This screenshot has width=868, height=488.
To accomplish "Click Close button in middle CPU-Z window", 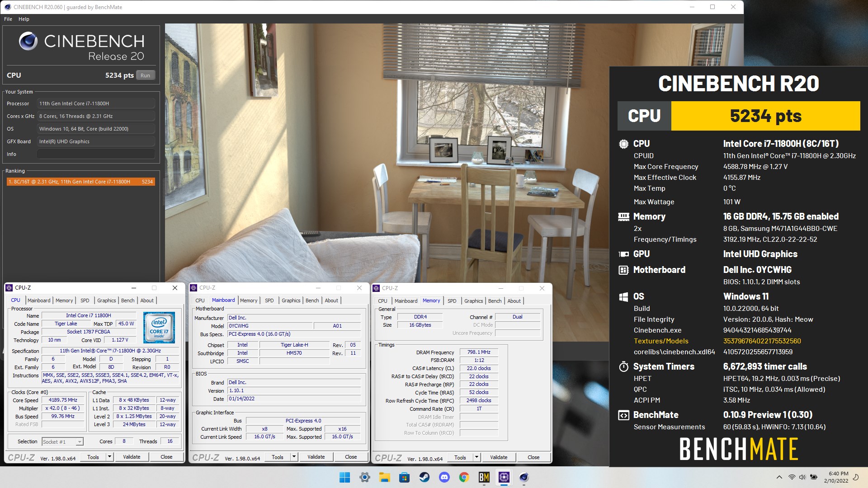I will pyautogui.click(x=351, y=457).
